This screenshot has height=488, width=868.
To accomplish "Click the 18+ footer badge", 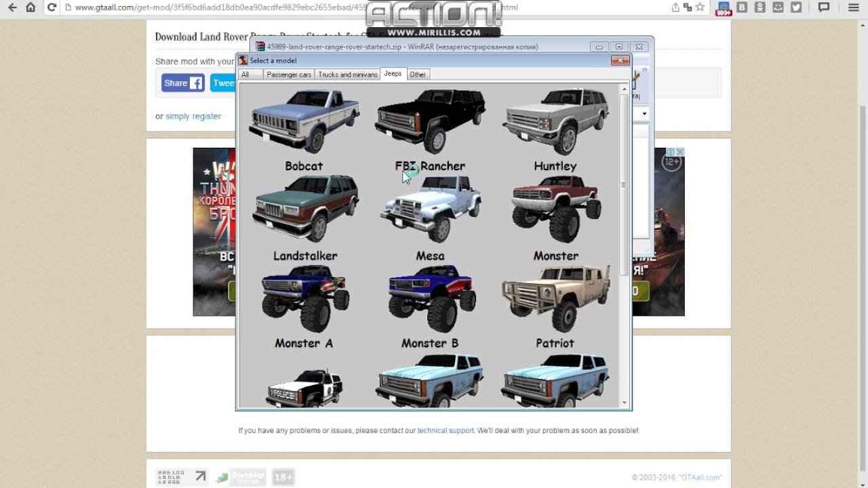I will 283,477.
